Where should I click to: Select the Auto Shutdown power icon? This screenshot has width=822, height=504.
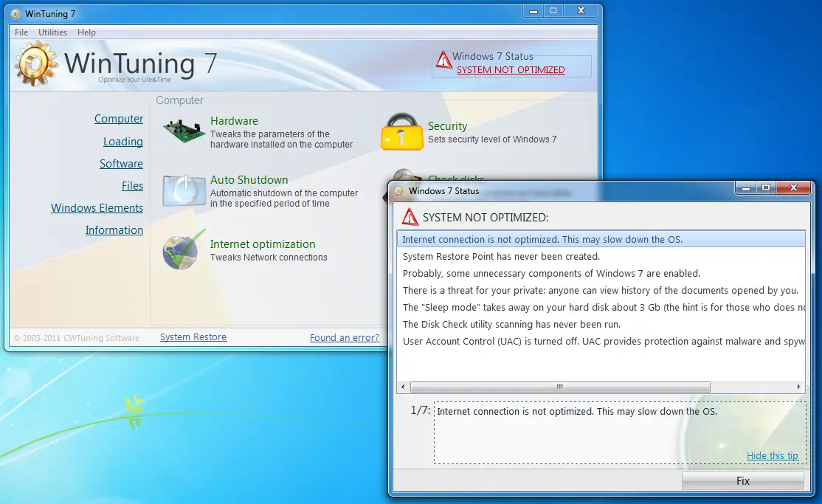click(x=184, y=191)
